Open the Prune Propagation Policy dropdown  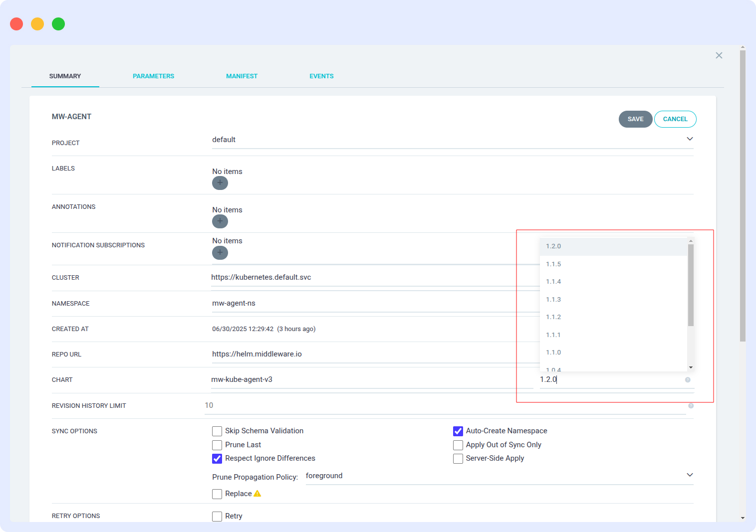[690, 475]
